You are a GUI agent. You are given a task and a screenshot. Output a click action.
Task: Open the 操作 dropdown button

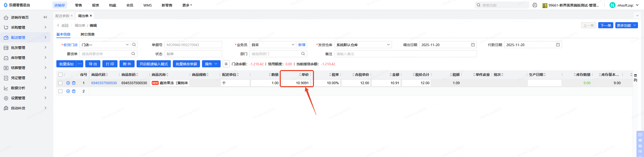click(x=211, y=64)
